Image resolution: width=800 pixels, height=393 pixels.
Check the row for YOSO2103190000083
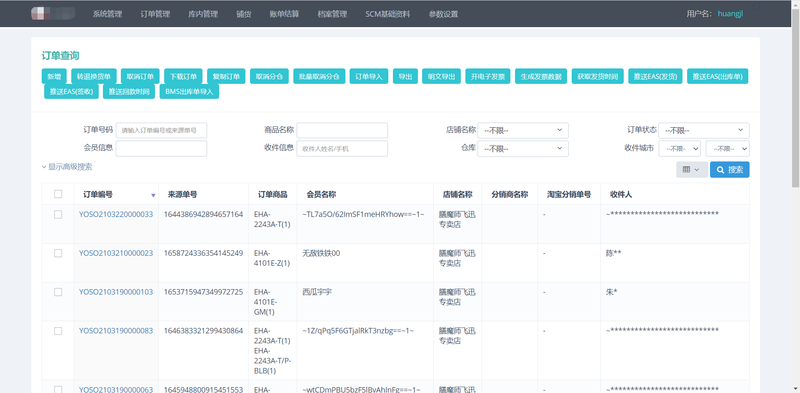(x=58, y=331)
